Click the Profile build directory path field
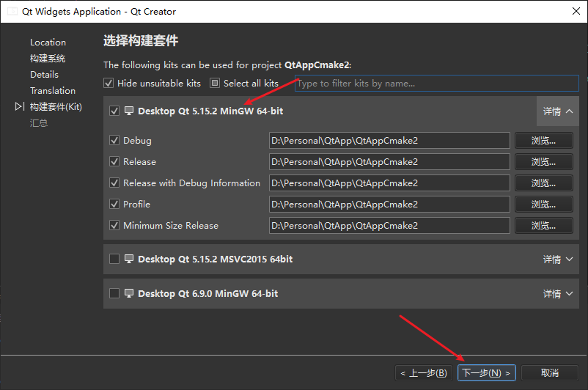 click(x=389, y=205)
